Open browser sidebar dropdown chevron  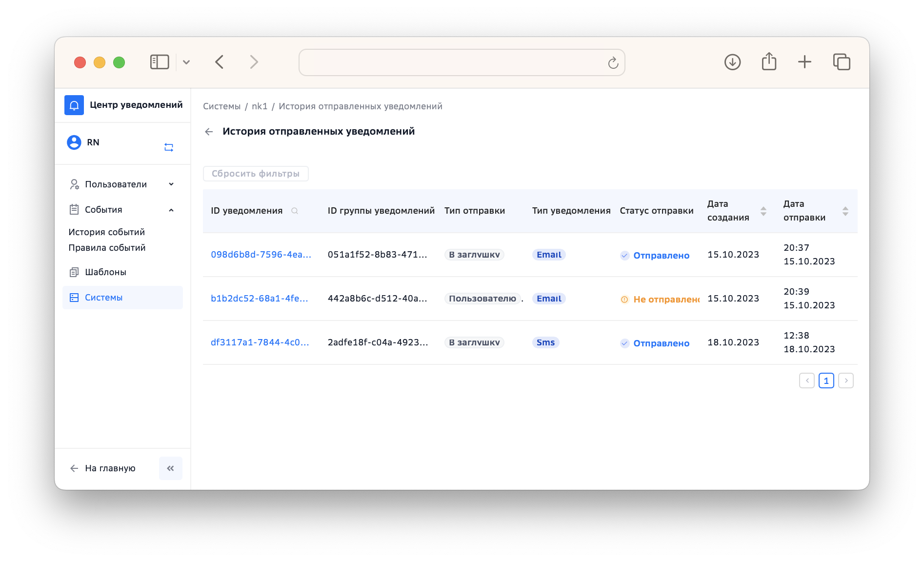(186, 62)
